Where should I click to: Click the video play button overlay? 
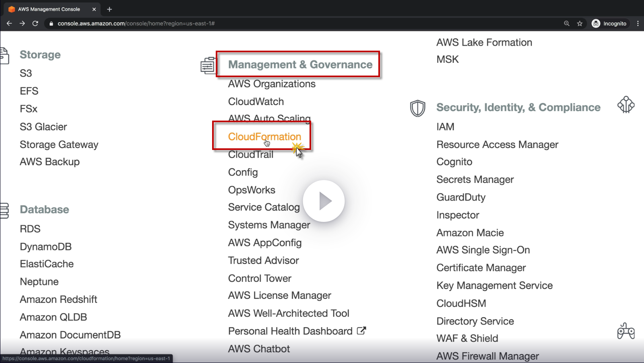[x=324, y=201]
